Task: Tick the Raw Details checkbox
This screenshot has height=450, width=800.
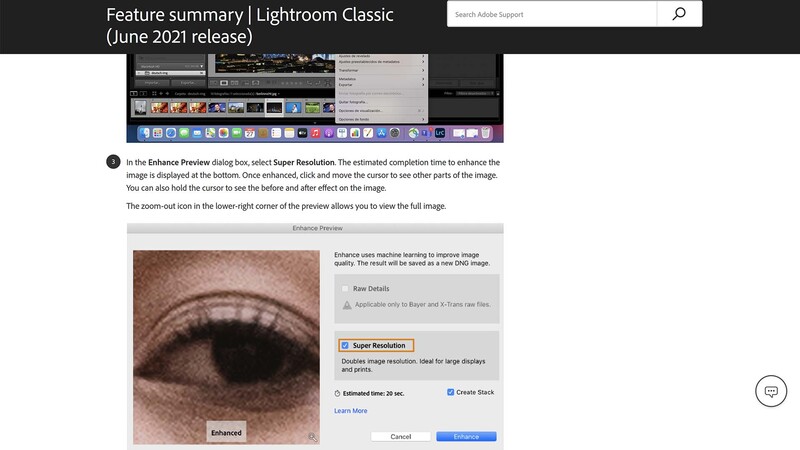Action: coord(345,288)
